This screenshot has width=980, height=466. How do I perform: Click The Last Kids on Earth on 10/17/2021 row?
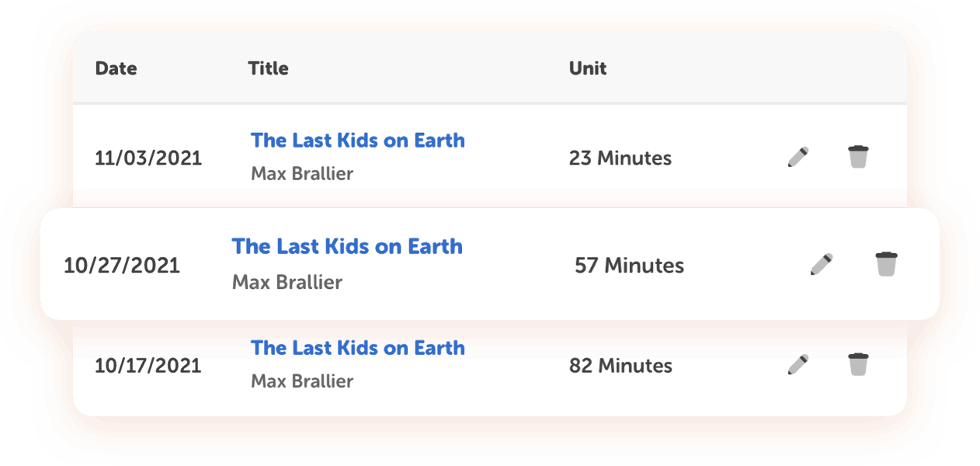pos(357,347)
